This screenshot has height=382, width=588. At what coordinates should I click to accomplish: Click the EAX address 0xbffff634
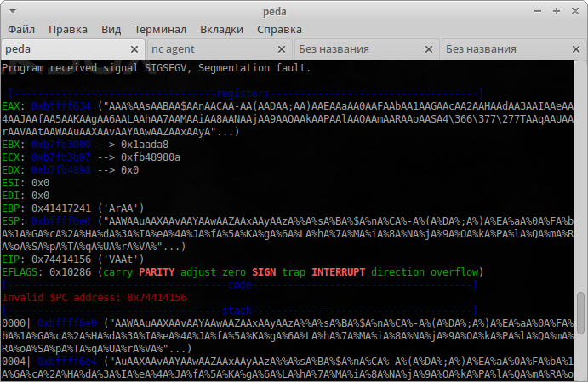61,106
